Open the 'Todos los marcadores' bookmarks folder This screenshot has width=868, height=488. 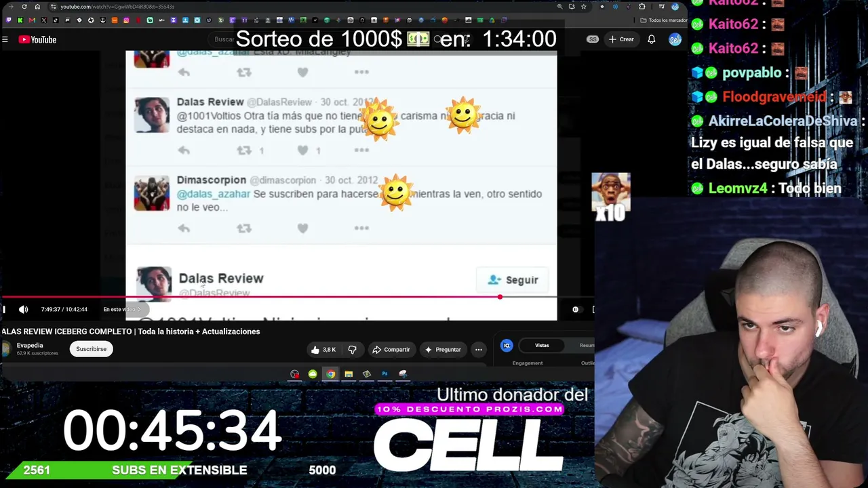tap(663, 20)
